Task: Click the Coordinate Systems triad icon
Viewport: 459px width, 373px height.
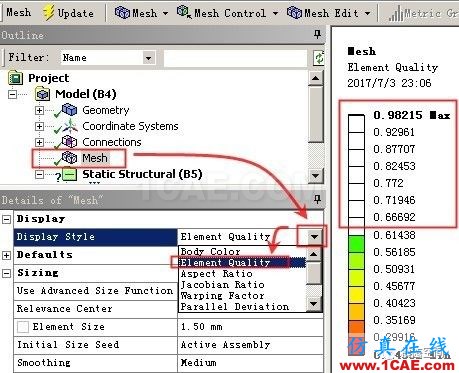Action: [x=70, y=126]
